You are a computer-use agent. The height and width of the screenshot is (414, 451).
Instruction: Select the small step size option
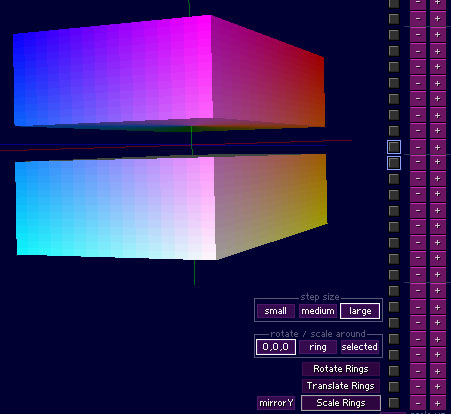point(276,311)
